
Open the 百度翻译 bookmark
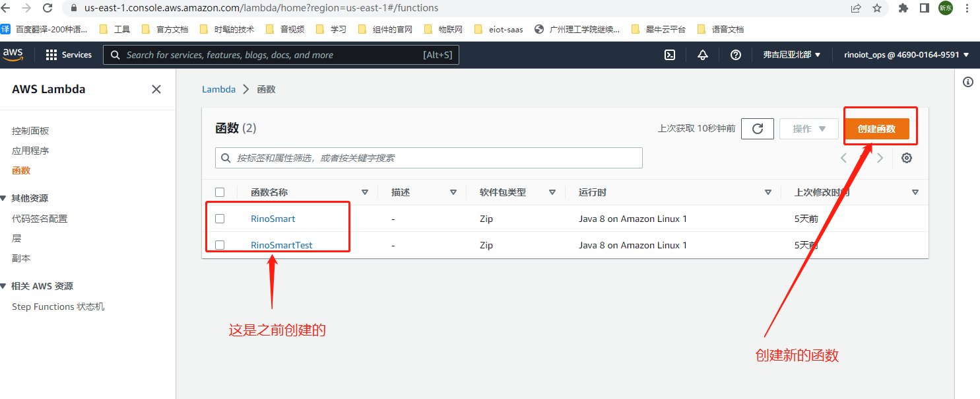pos(44,29)
